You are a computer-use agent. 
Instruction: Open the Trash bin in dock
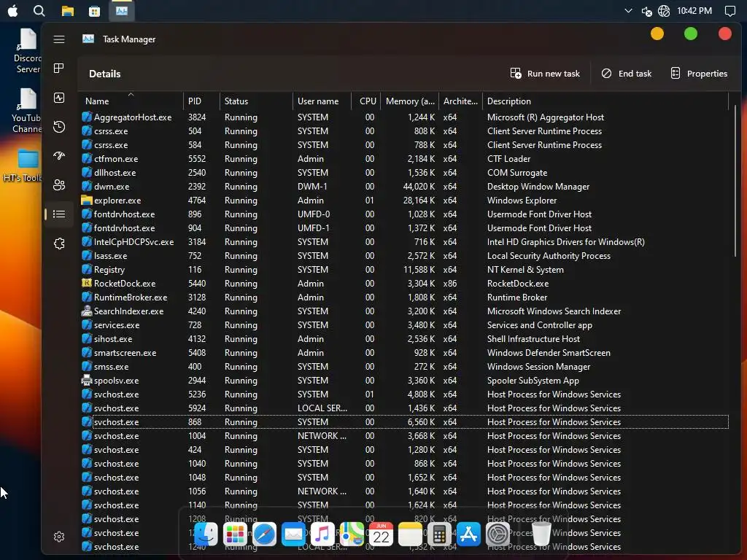[x=542, y=534]
